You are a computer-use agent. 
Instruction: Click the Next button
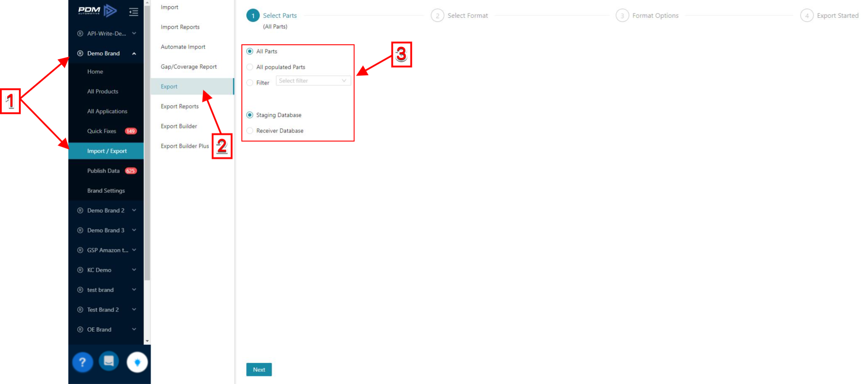click(259, 370)
